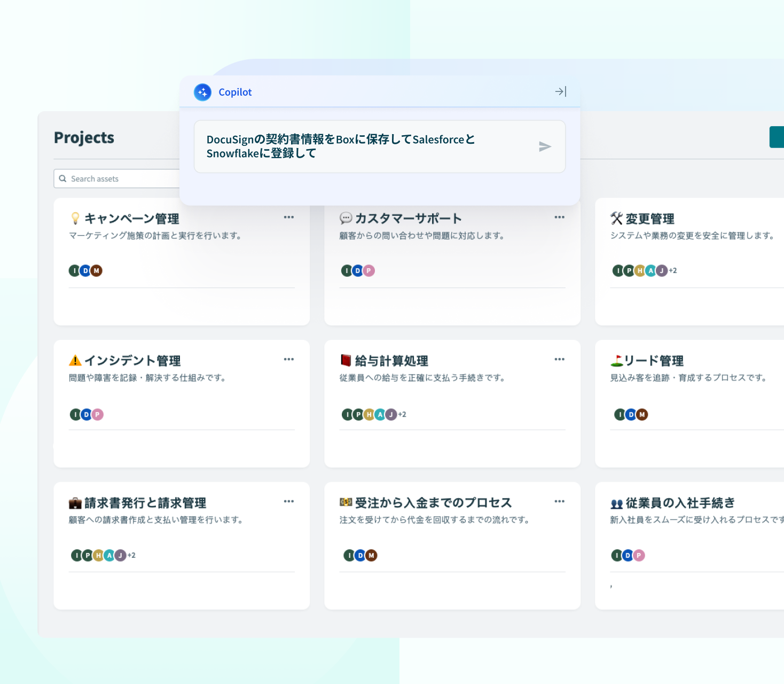Click the ledger icon on 給与計算処理 card

(346, 360)
